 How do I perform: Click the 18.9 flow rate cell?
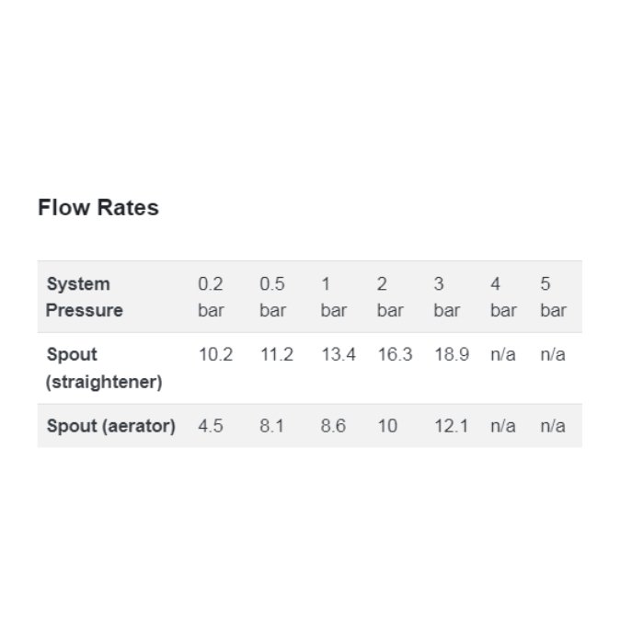452,354
